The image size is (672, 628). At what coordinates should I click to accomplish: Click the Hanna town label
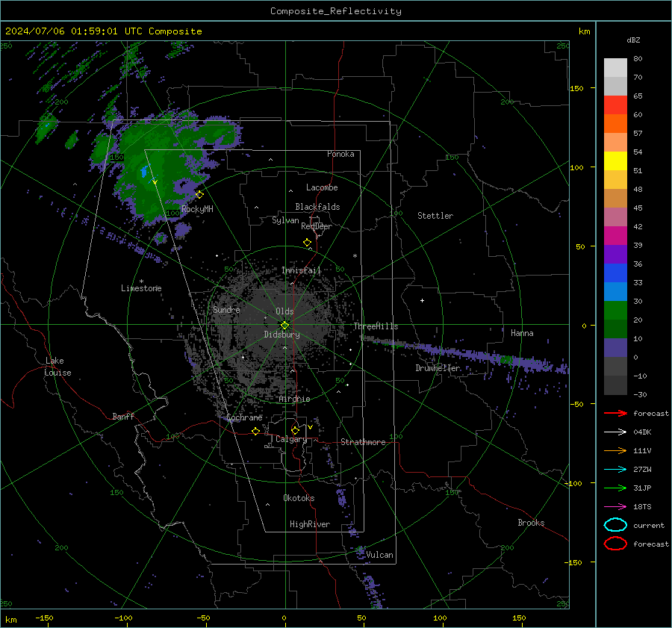(522, 333)
